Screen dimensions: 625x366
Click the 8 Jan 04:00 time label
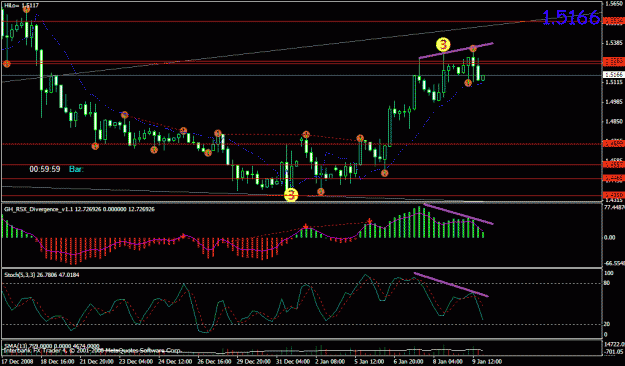pos(447,362)
